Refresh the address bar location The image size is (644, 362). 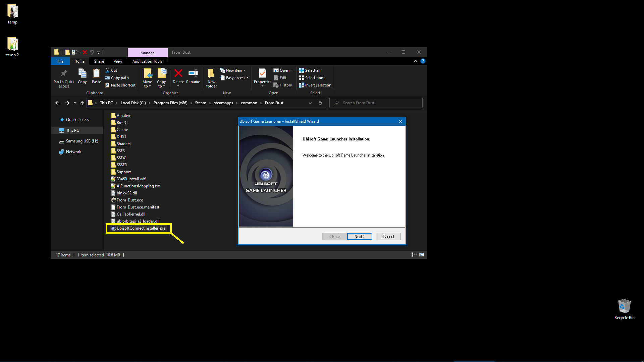[320, 103]
